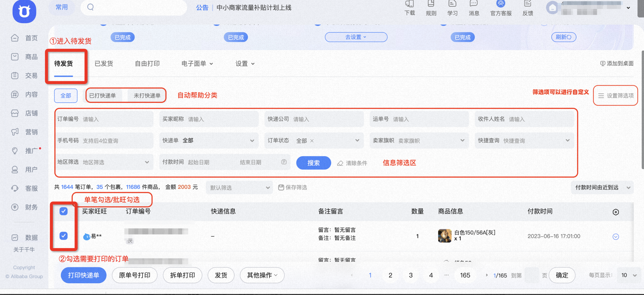Switch to the 已发货 tab

[x=104, y=64]
